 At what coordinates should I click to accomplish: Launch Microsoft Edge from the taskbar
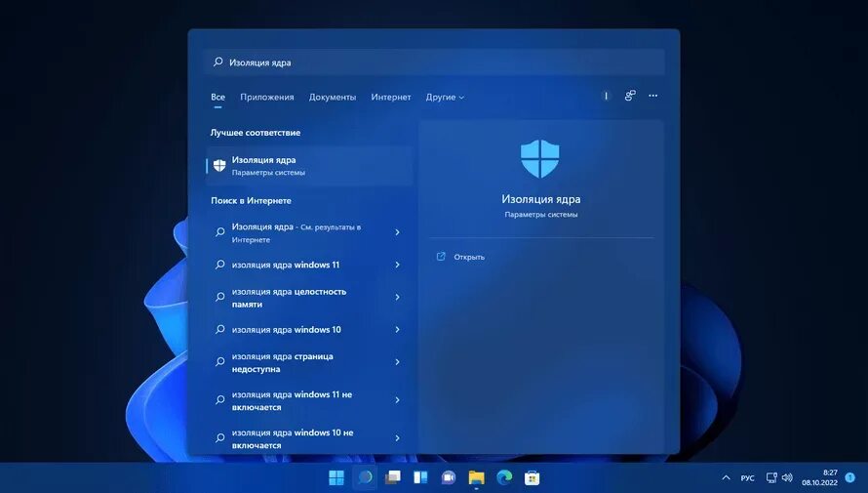tap(504, 477)
